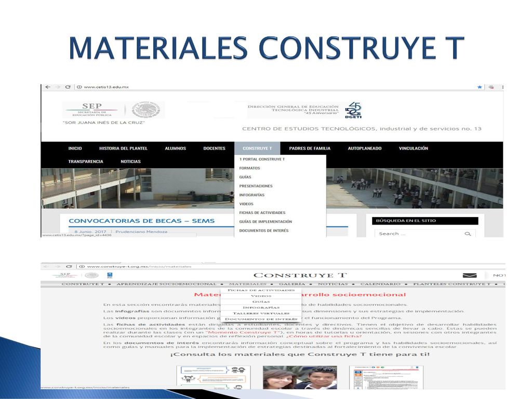
Task: Open GALERÍA on the Construye T site
Action: [292, 284]
